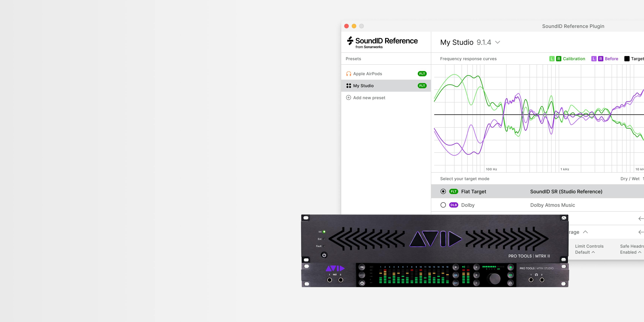
Task: Click the add new preset plus circle icon
Action: coord(349,97)
